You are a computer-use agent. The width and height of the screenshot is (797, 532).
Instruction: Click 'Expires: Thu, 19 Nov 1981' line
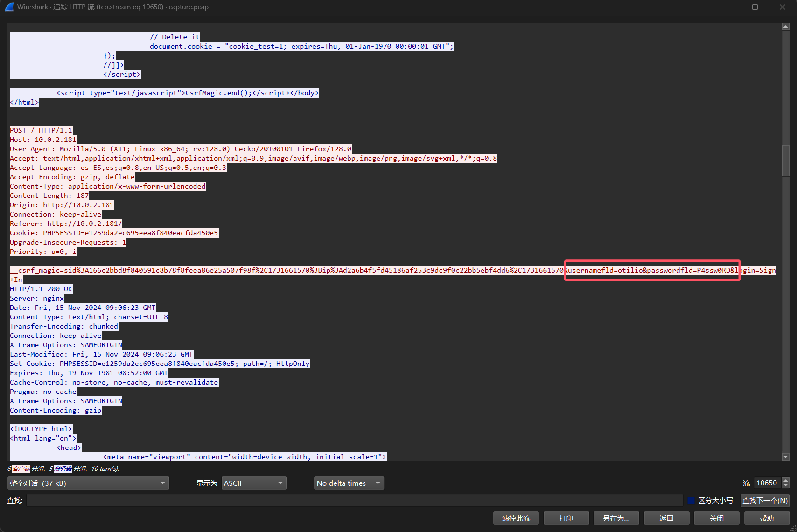tap(89, 373)
